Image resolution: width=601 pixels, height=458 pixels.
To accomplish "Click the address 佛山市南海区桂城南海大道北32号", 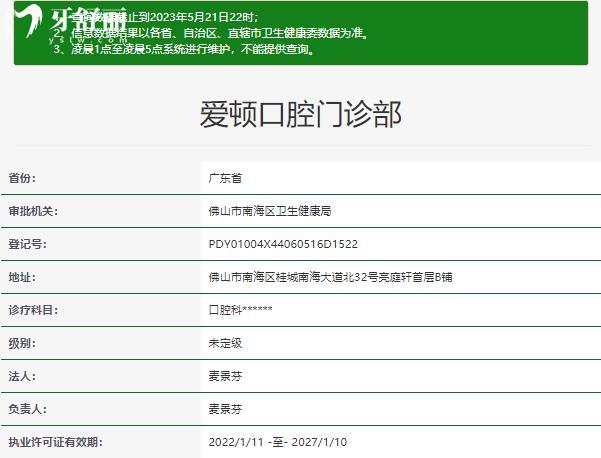I will point(294,277).
